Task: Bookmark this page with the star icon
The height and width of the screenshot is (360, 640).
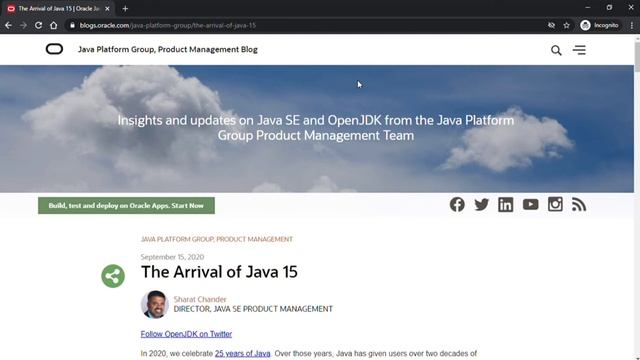Action: pos(567,25)
